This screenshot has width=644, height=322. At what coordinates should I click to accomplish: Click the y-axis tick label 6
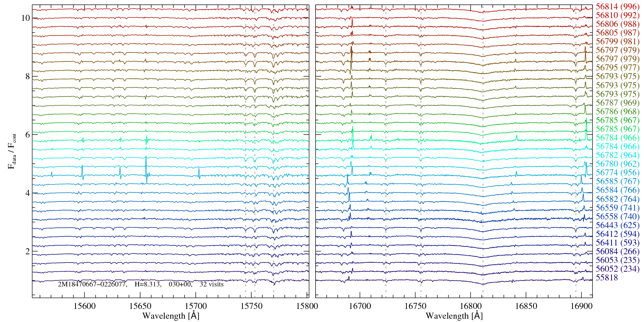[28, 135]
